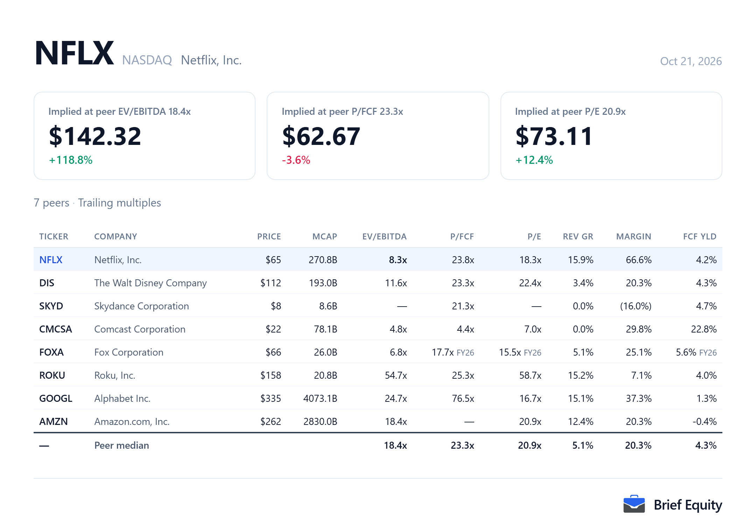Click the MARGIN column header

(633, 237)
